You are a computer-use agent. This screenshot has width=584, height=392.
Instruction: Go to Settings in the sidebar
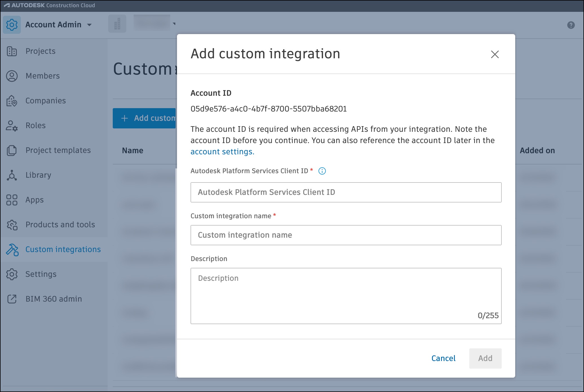(x=41, y=274)
